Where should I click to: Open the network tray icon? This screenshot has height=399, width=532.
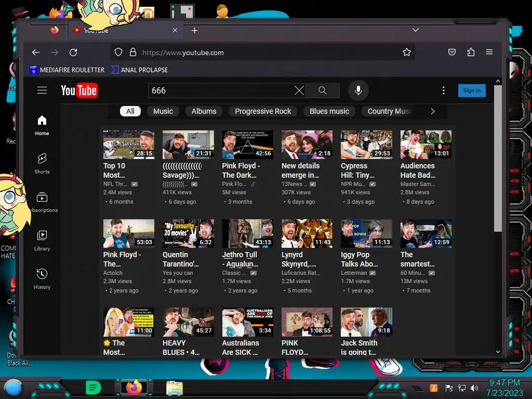462,388
